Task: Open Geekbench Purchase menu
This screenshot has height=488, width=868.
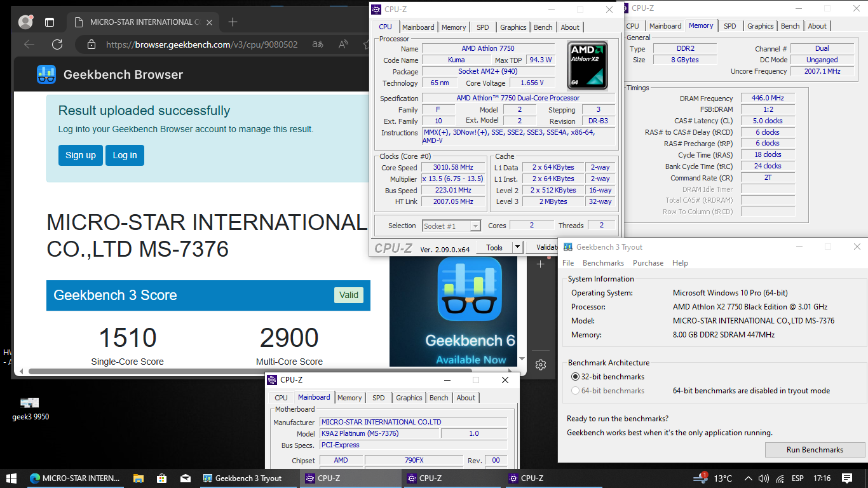Action: (x=648, y=263)
